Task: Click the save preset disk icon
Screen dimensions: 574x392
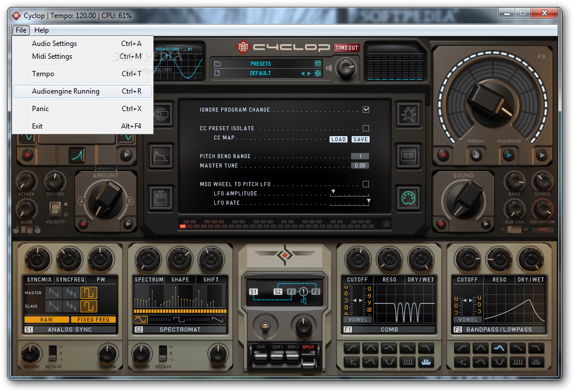Action: [317, 63]
